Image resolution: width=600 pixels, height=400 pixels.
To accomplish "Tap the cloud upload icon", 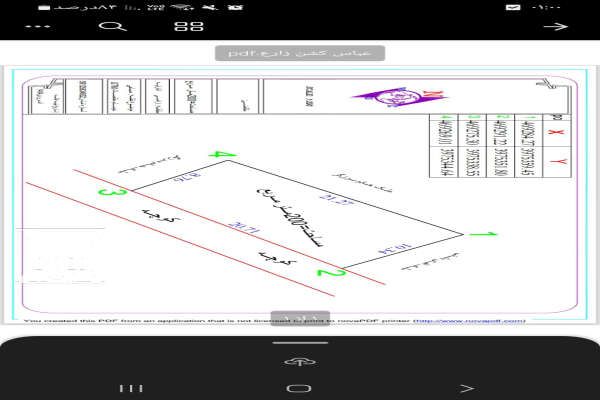I will coord(300,362).
